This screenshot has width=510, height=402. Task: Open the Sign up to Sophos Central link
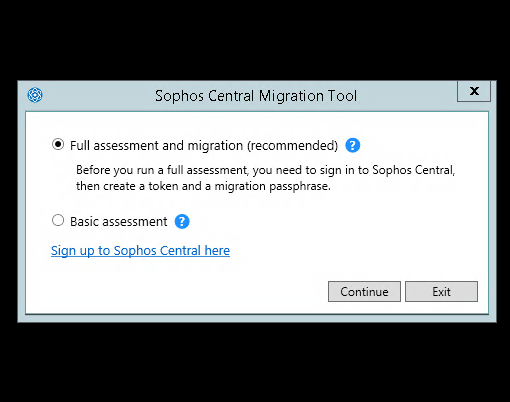(140, 251)
